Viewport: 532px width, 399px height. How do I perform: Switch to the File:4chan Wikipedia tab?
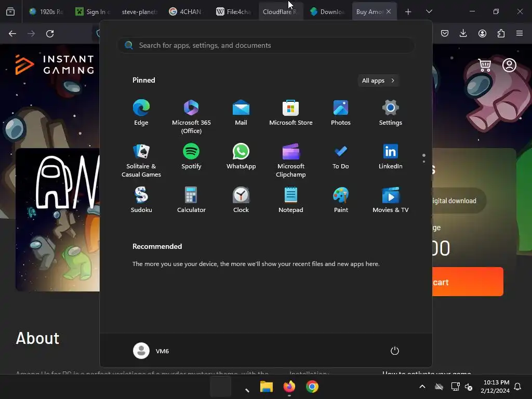233,11
